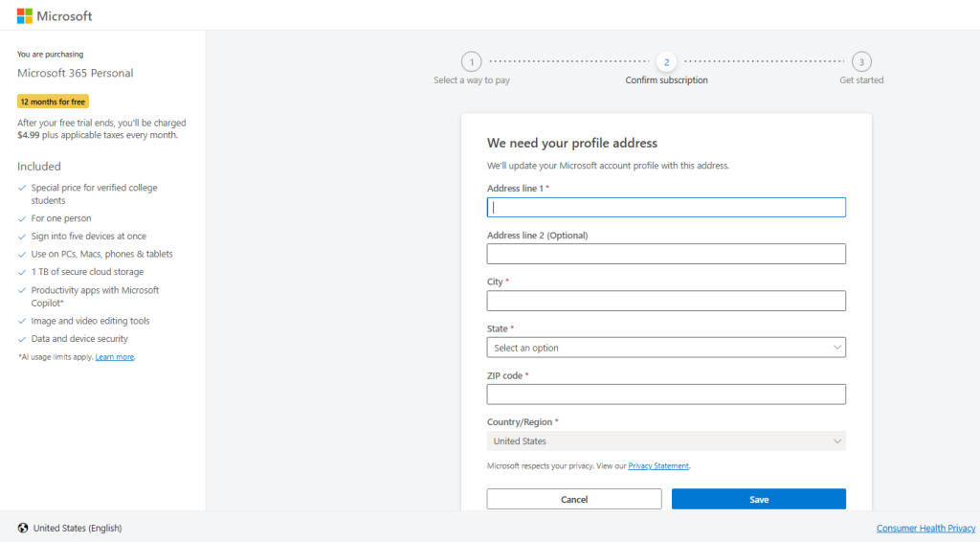Screen dimensions: 980x542
Task: Expand the Country/Region dropdown
Action: click(666, 441)
